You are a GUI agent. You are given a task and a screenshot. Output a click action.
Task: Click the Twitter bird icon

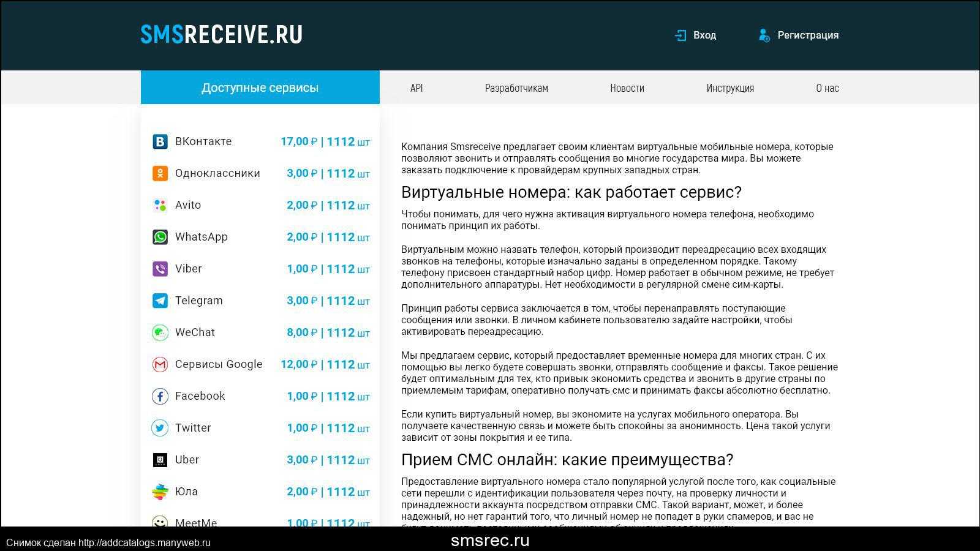pyautogui.click(x=160, y=428)
